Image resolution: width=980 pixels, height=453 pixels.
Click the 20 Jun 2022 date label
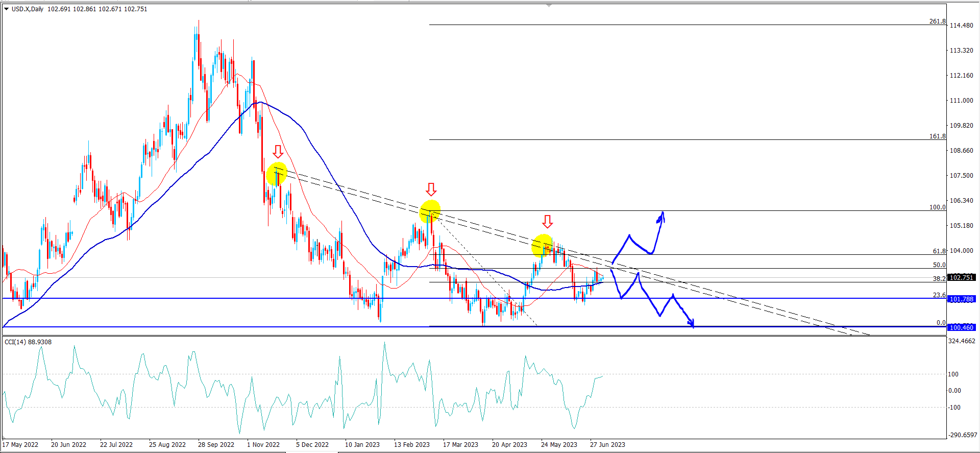tap(68, 445)
